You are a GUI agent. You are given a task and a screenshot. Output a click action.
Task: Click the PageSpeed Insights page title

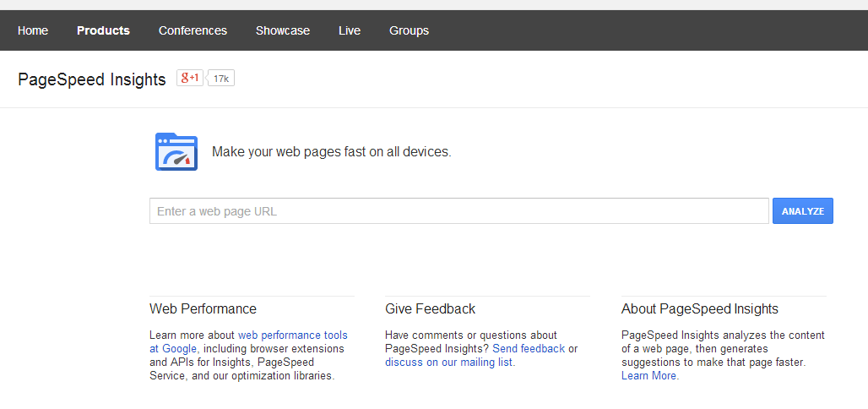point(92,79)
